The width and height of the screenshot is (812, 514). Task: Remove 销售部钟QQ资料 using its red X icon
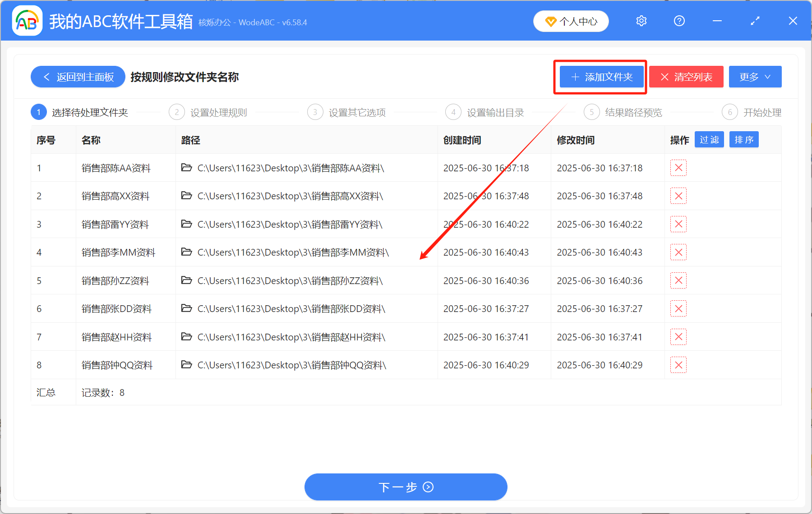point(678,365)
